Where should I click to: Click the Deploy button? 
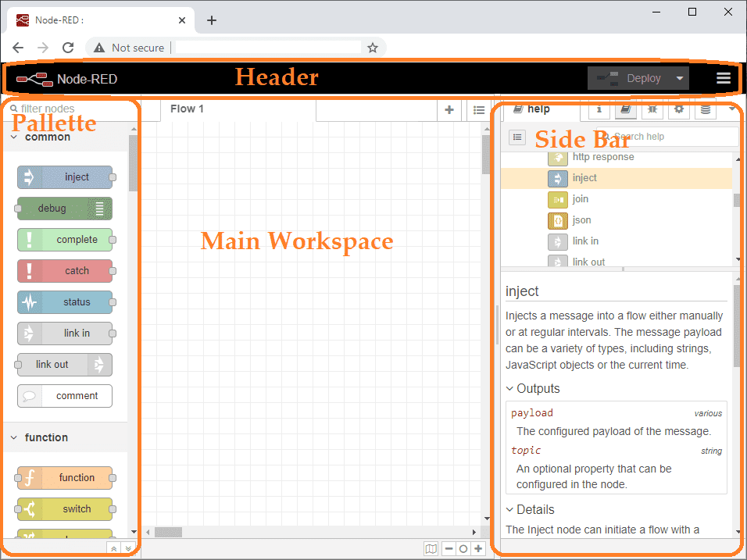point(630,78)
